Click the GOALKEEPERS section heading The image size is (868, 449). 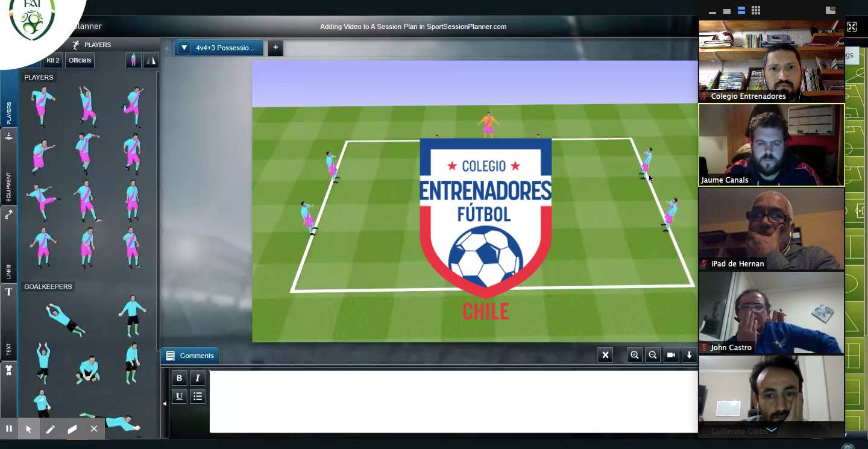coord(48,286)
